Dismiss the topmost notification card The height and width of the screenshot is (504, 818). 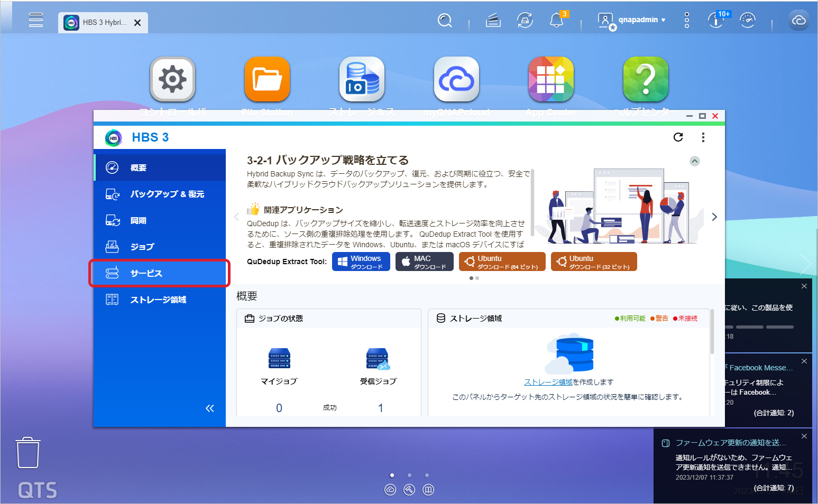(804, 286)
